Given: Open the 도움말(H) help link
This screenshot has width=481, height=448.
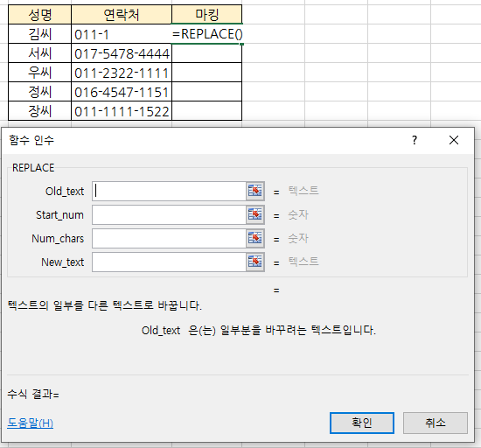Looking at the screenshot, I should [30, 423].
